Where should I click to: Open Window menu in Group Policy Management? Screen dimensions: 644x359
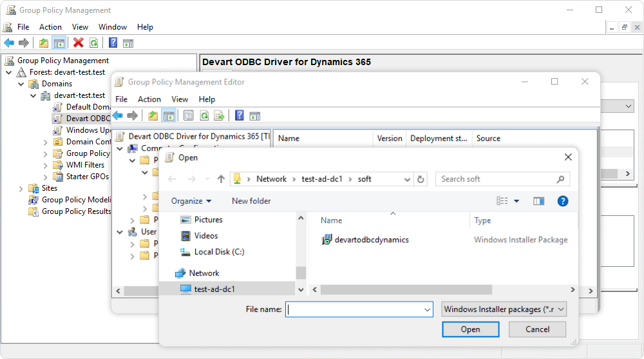tap(113, 26)
